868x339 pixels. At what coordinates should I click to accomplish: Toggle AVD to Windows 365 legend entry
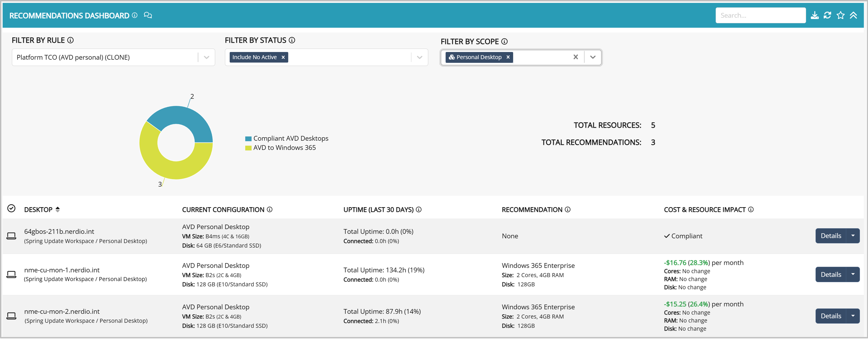(x=280, y=148)
